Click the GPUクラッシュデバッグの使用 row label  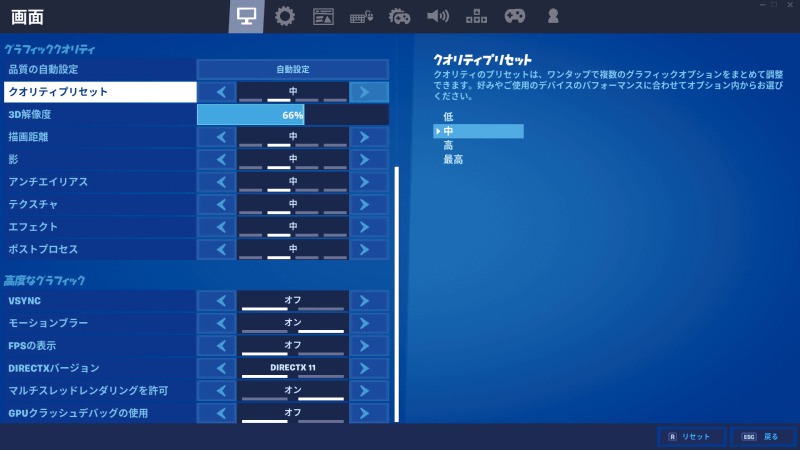click(x=100, y=413)
